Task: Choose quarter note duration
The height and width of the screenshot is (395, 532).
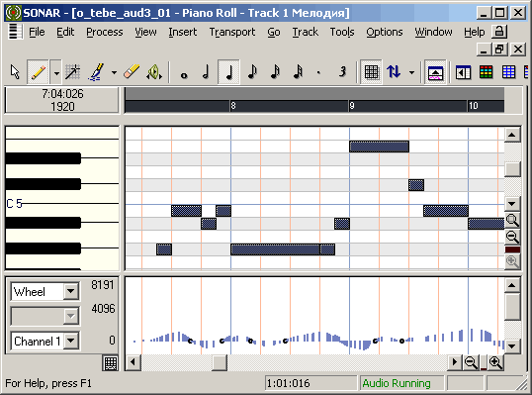Action: 229,72
